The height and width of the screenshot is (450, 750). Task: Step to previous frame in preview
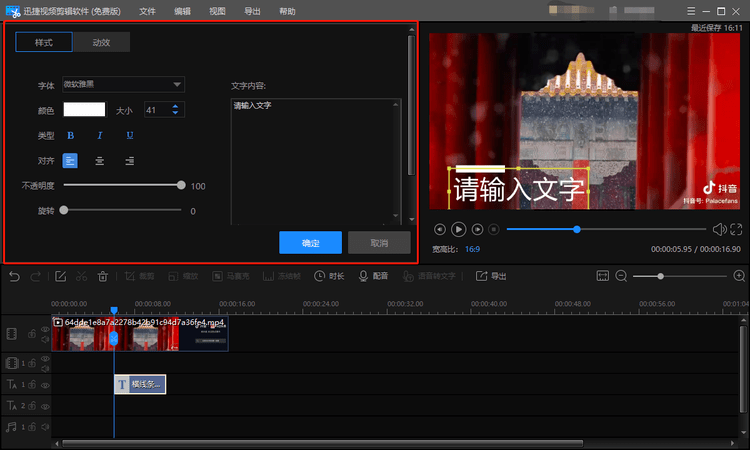click(440, 230)
